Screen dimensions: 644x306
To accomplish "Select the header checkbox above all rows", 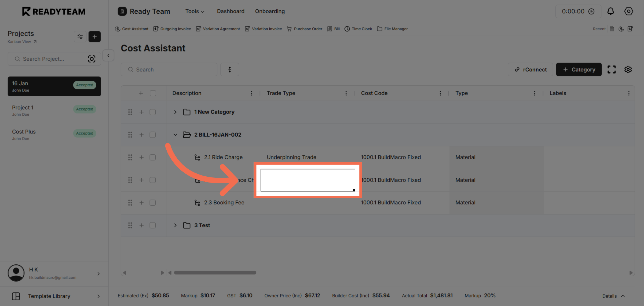I will coord(153,93).
